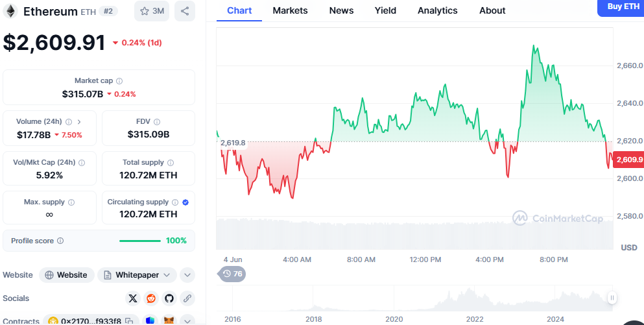Click the 2,619.8 opening price label
This screenshot has height=325, width=644.
233,143
